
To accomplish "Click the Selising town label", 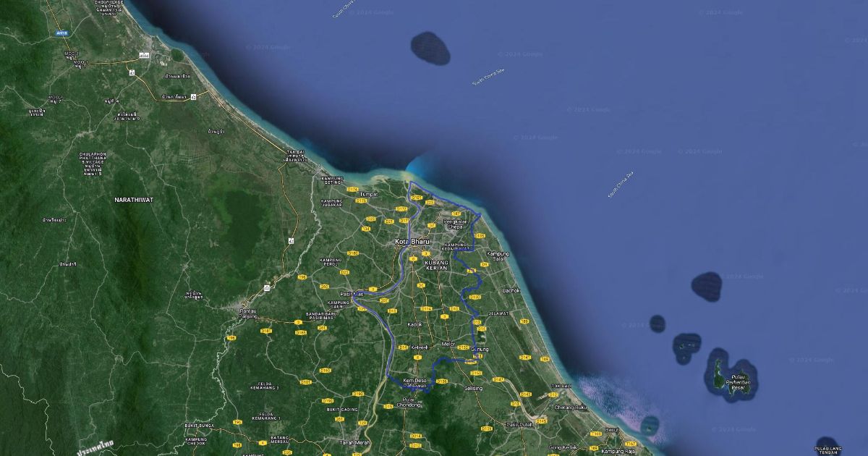I will (x=473, y=388).
